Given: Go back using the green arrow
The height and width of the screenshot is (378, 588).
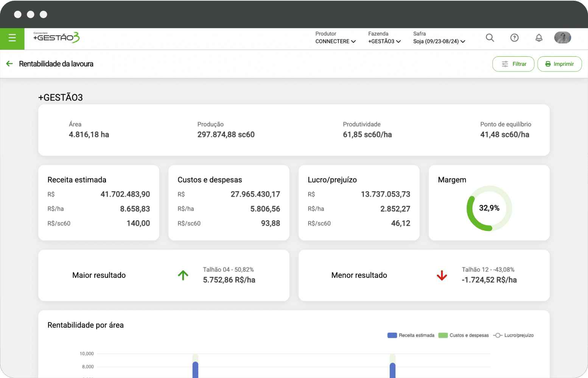Looking at the screenshot, I should coord(10,64).
